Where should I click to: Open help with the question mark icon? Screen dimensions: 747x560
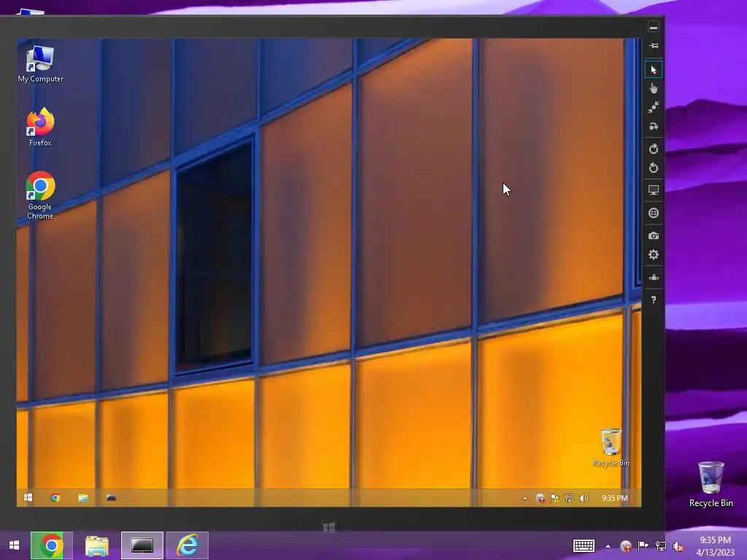pyautogui.click(x=653, y=300)
